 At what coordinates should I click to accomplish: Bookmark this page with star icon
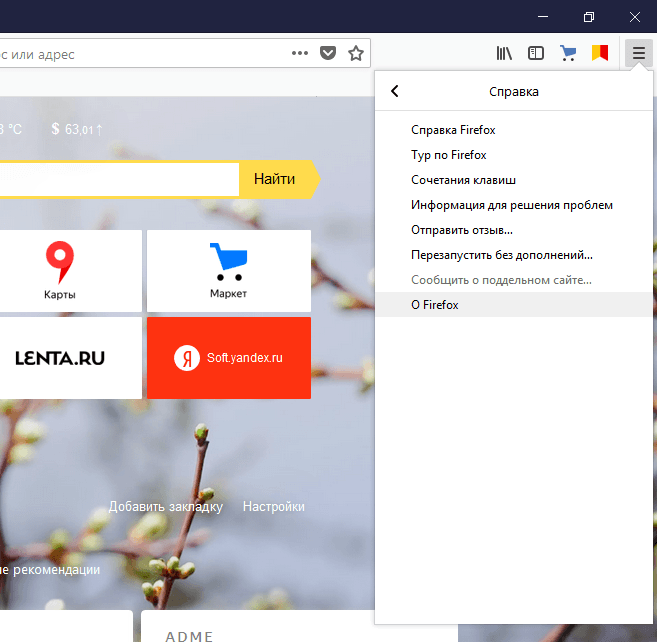[x=356, y=53]
